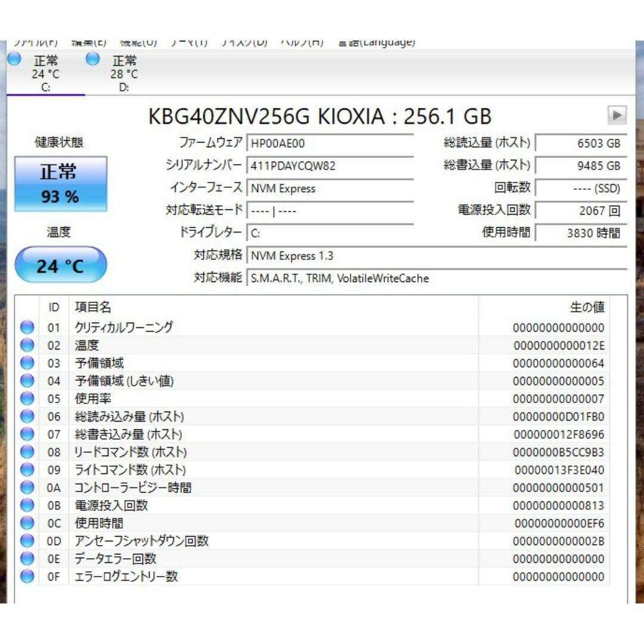Click the status orb for データエラー回数
Viewport: 644px width, 644px height.
pyautogui.click(x=27, y=559)
